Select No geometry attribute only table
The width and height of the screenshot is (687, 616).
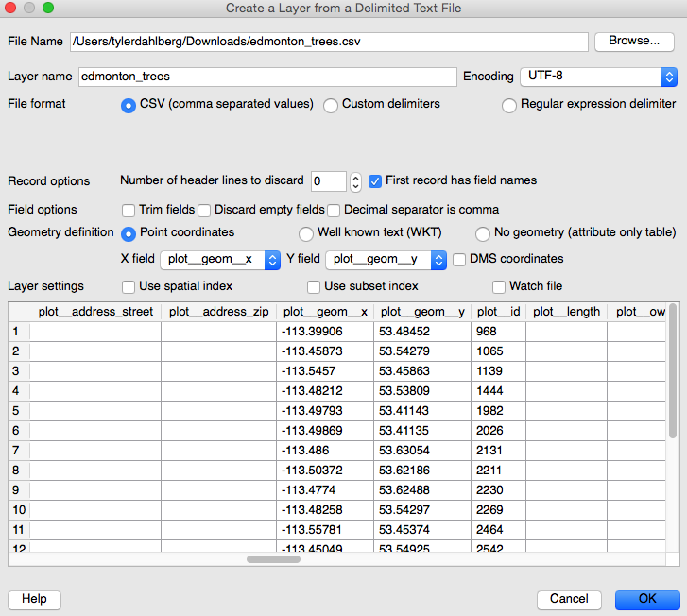tap(483, 233)
